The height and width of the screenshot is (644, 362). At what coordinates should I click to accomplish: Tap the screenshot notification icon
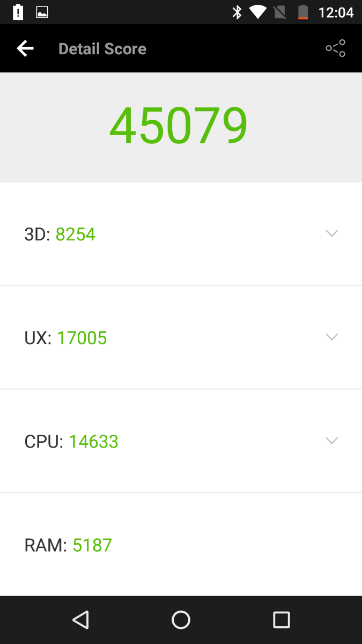click(x=42, y=12)
